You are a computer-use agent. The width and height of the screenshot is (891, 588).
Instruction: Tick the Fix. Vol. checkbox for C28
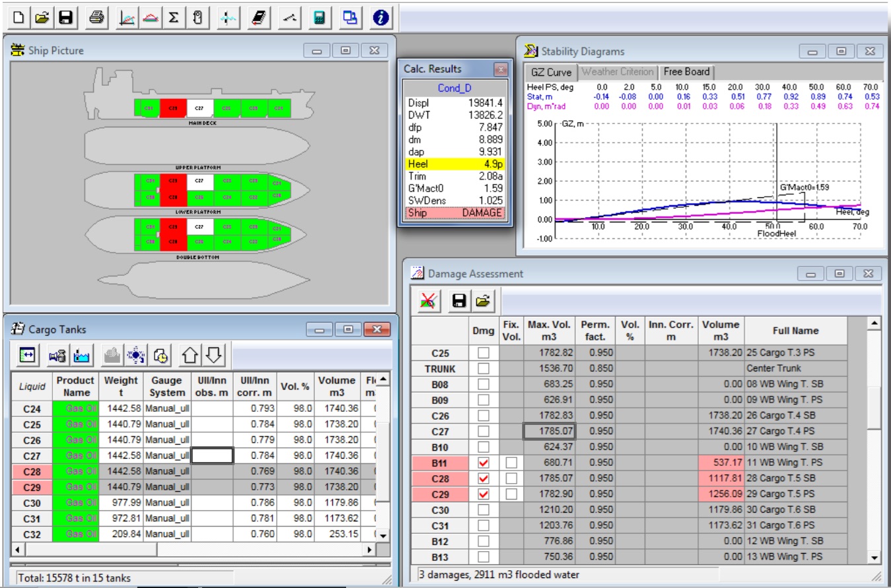point(511,478)
